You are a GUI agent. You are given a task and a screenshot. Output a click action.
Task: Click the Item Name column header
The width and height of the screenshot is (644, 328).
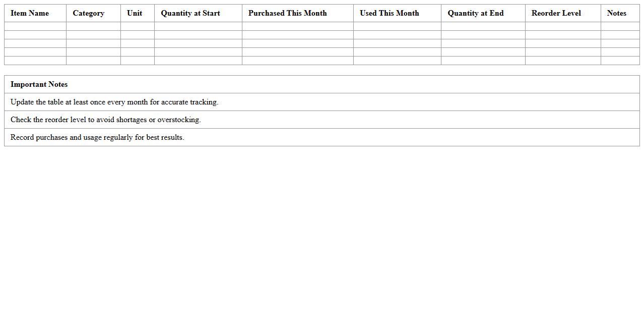point(30,13)
